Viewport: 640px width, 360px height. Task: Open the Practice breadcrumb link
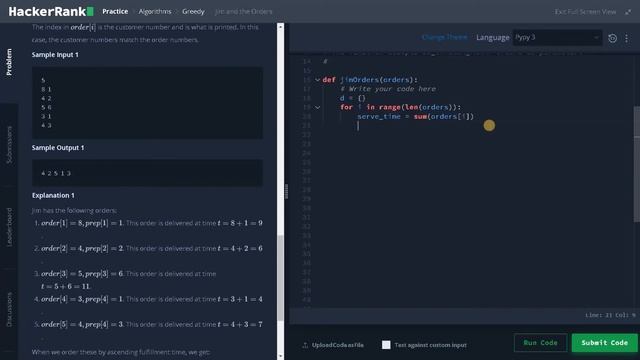(x=115, y=11)
